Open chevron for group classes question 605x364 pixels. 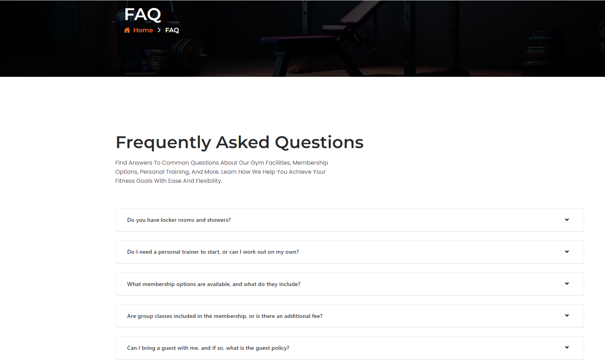[x=567, y=316]
